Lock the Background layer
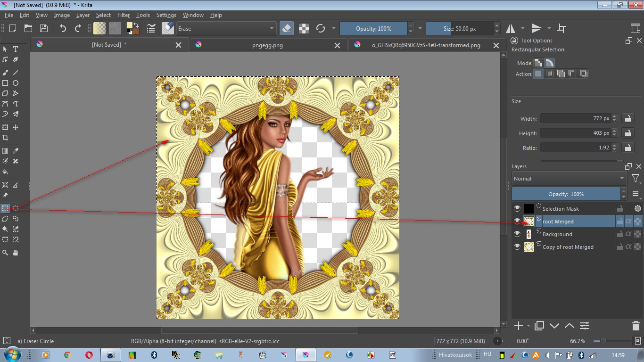Screen dimensions: 644x362 tap(619, 234)
